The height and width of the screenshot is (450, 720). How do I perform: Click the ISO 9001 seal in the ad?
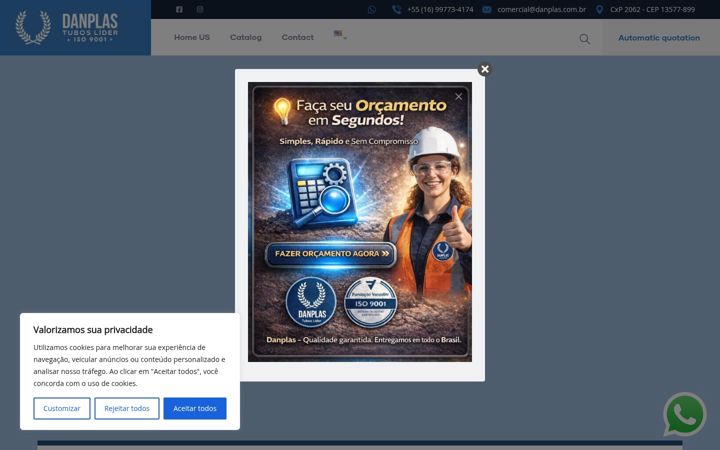370,303
